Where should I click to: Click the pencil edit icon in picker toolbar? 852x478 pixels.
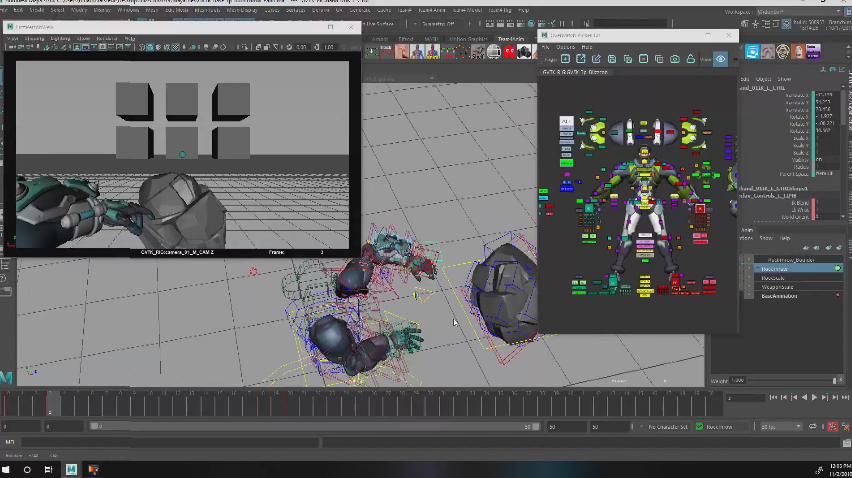[596, 59]
